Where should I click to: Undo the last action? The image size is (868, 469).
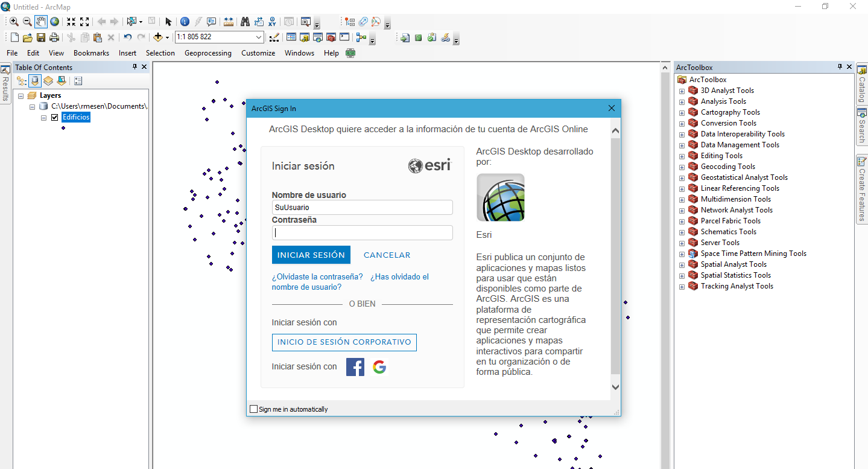coord(127,37)
